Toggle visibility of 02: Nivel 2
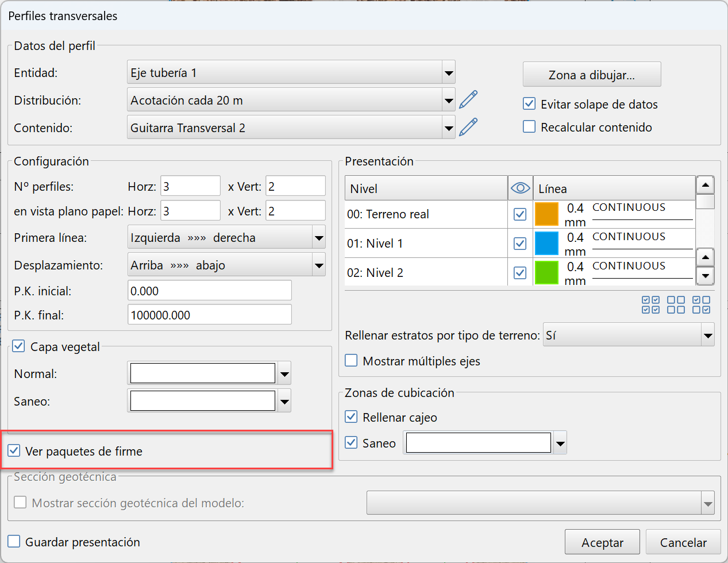This screenshot has height=563, width=728. 520,273
